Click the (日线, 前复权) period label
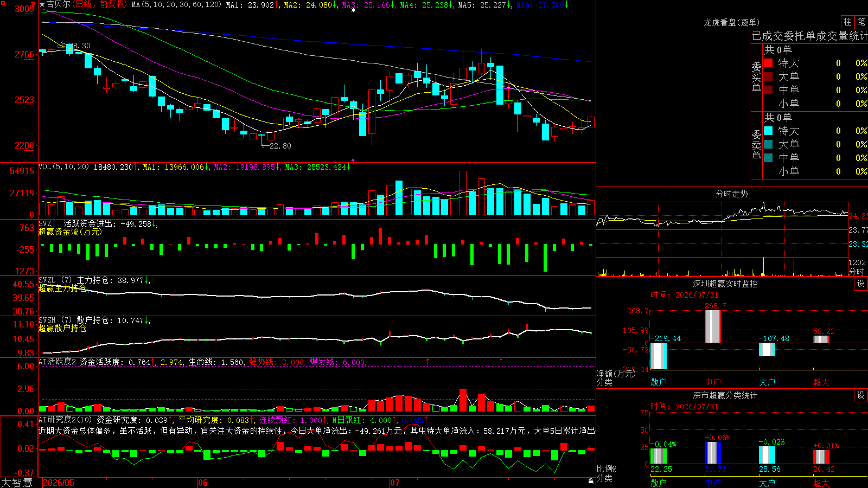The height and width of the screenshot is (488, 868). click(99, 4)
